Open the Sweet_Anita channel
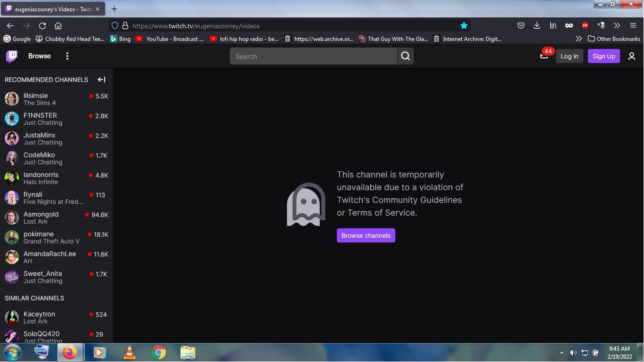This screenshot has width=644, height=362. [57, 277]
